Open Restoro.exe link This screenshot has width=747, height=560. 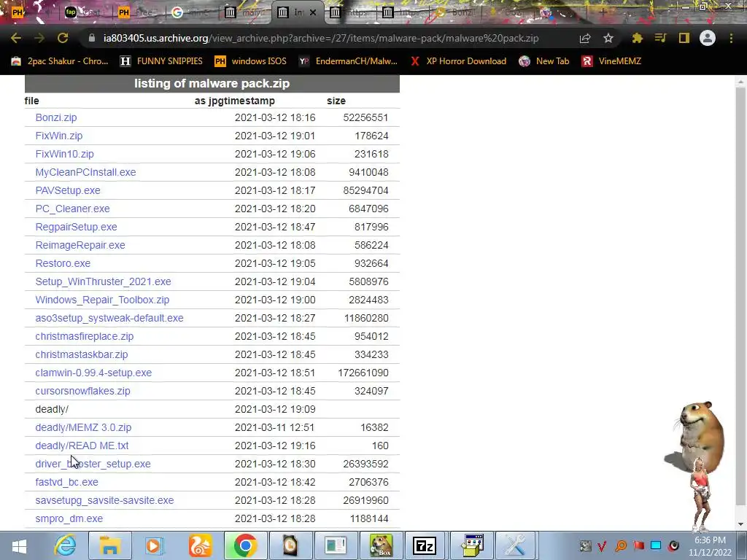(63, 263)
